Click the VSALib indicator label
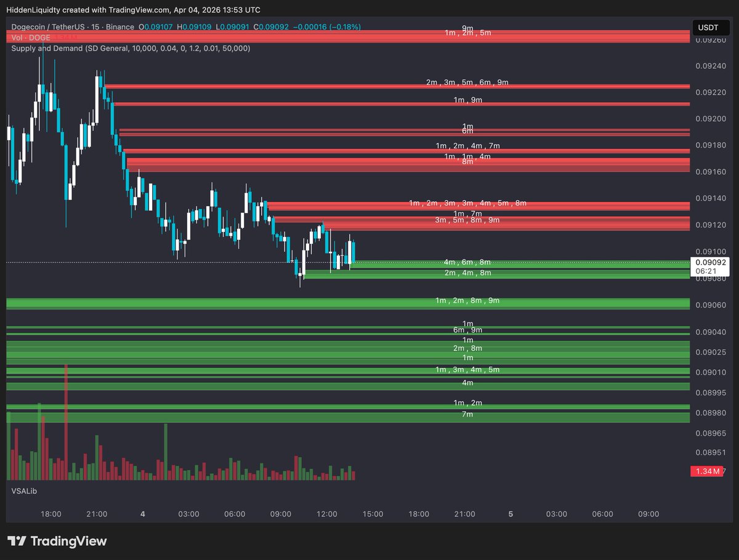Image resolution: width=739 pixels, height=560 pixels. [x=23, y=490]
